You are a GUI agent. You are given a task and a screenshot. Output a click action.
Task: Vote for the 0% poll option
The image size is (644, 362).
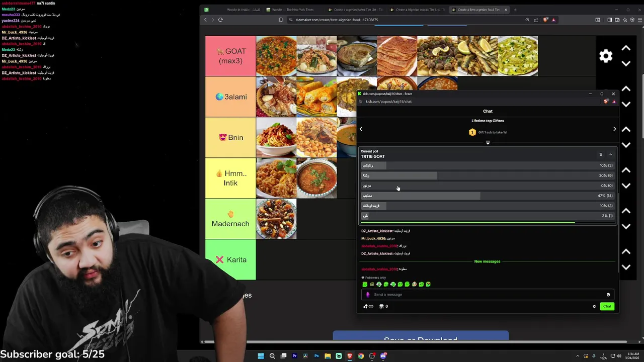(487, 186)
